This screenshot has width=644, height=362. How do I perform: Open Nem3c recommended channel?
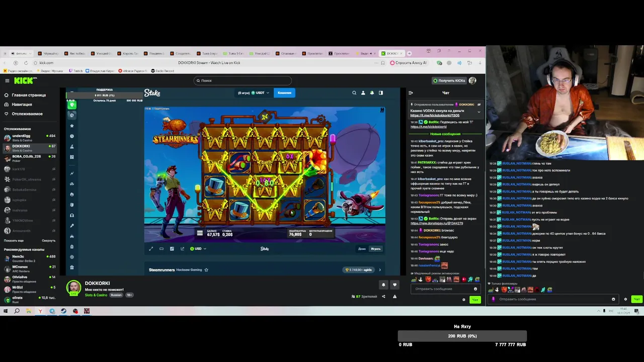pyautogui.click(x=30, y=258)
